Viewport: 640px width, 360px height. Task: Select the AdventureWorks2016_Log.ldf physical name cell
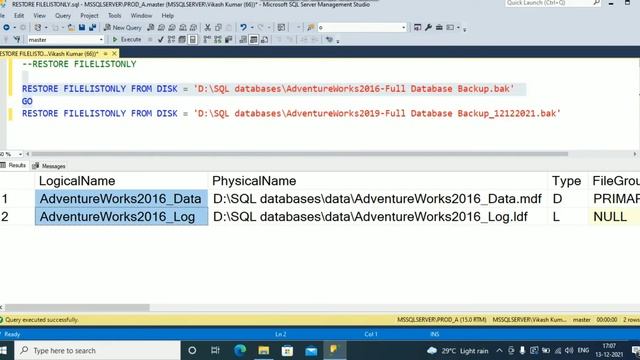pyautogui.click(x=378, y=217)
